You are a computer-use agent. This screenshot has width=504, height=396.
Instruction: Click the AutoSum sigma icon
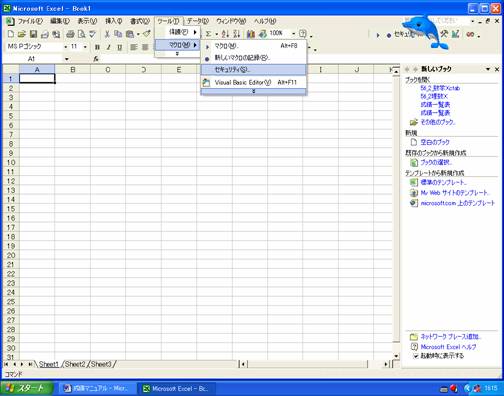(x=208, y=34)
